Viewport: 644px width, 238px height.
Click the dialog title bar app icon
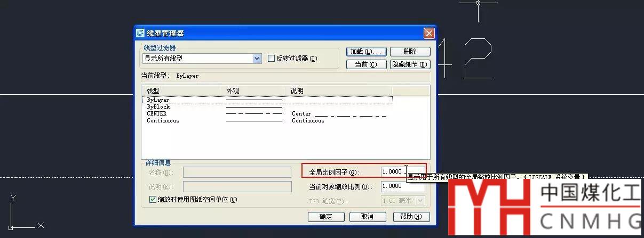[140, 33]
